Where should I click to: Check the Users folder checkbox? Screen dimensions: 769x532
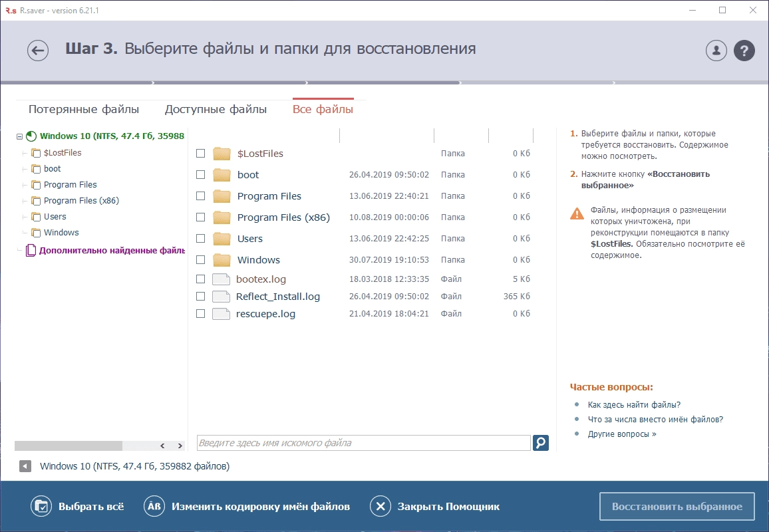[x=201, y=239]
